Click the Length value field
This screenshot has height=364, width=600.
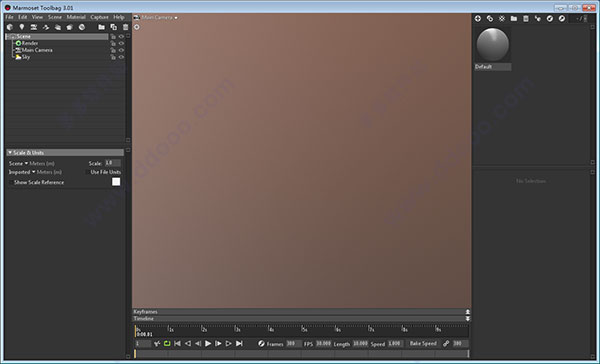click(x=360, y=344)
